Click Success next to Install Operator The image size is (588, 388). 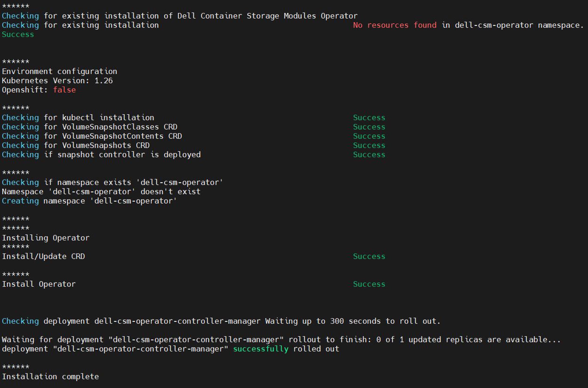tap(369, 284)
